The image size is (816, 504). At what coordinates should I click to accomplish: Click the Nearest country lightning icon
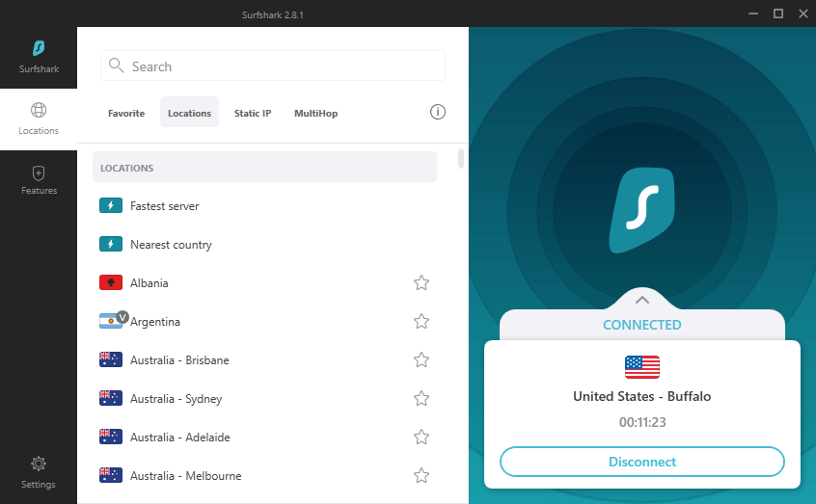coord(111,245)
